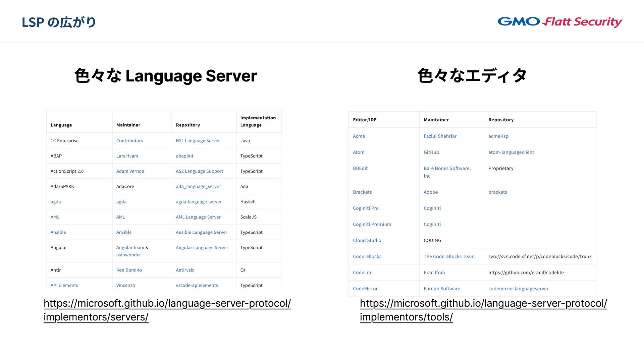Click the ada_language_server repository link

coord(198,186)
